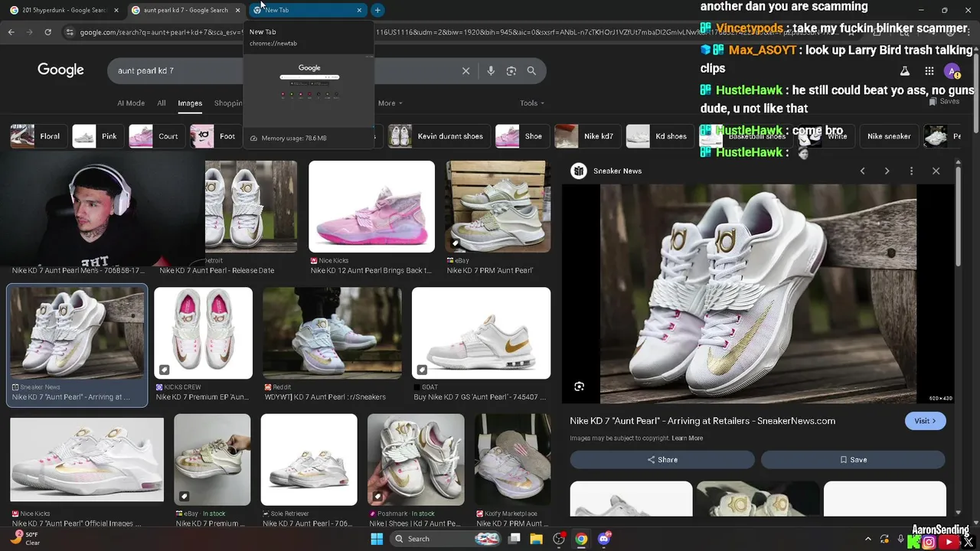Filter images by Foot chip

214,136
